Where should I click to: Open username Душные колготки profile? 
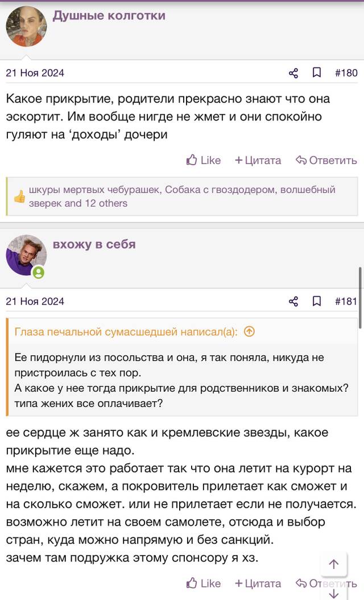[109, 15]
